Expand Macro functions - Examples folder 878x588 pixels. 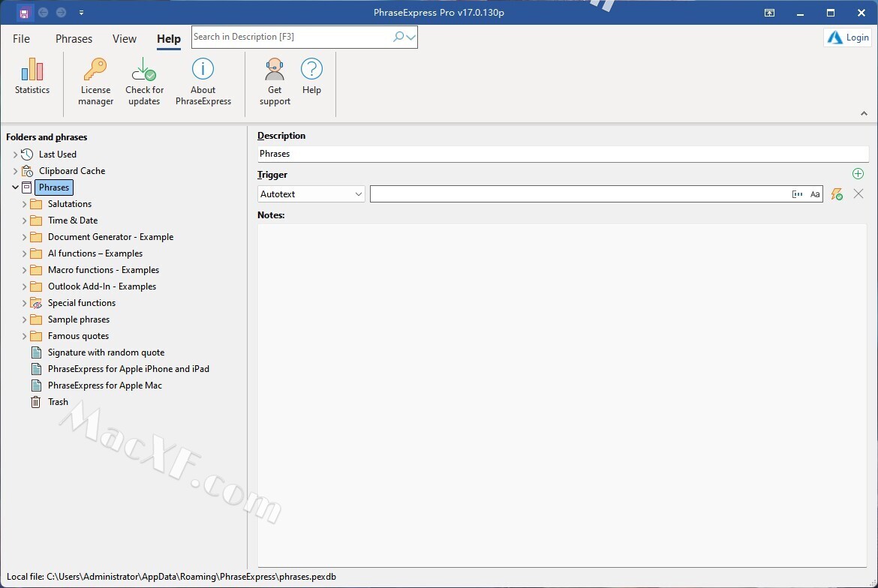point(24,270)
